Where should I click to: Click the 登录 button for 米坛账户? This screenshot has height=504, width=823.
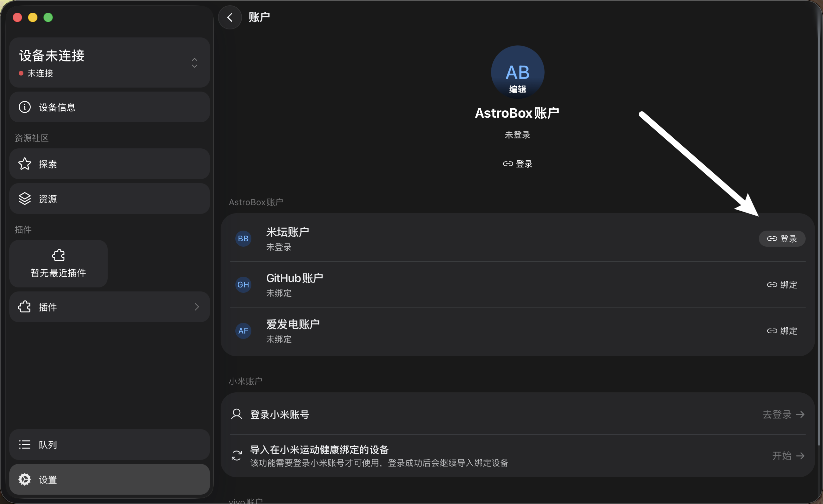pyautogui.click(x=782, y=239)
